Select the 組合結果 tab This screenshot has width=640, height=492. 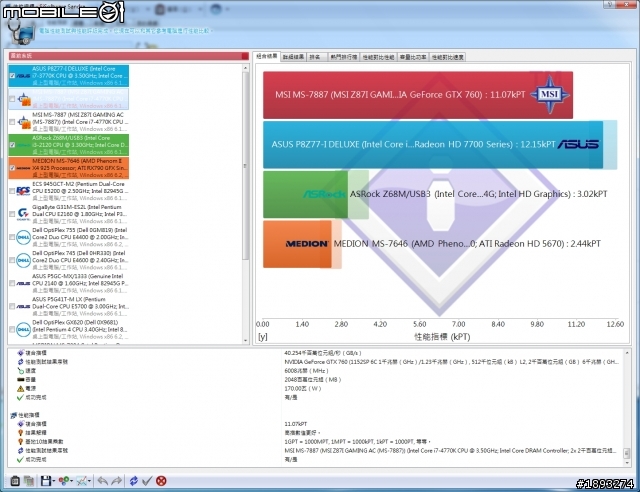tap(267, 56)
